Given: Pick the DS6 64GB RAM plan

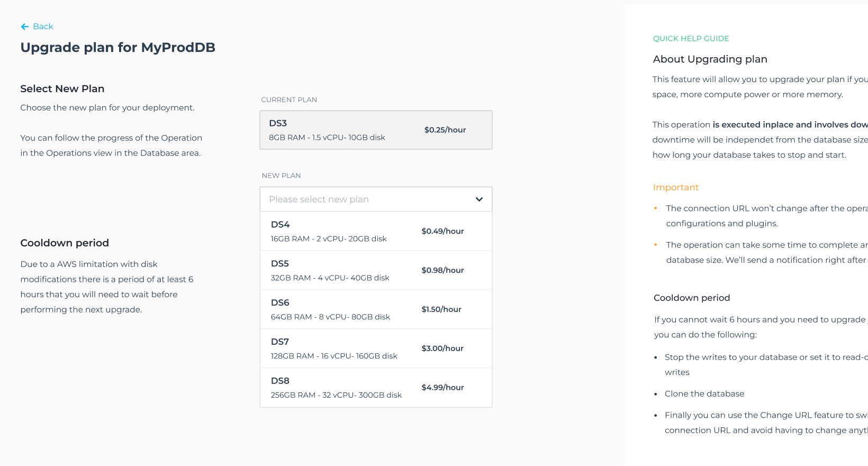Looking at the screenshot, I should tap(375, 309).
